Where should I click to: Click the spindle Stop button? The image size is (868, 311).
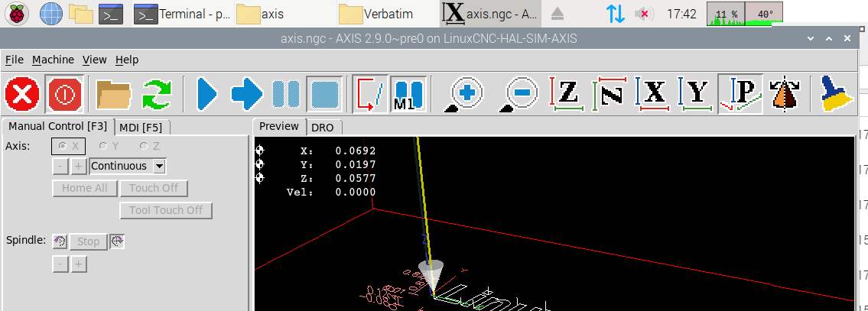pyautogui.click(x=89, y=241)
